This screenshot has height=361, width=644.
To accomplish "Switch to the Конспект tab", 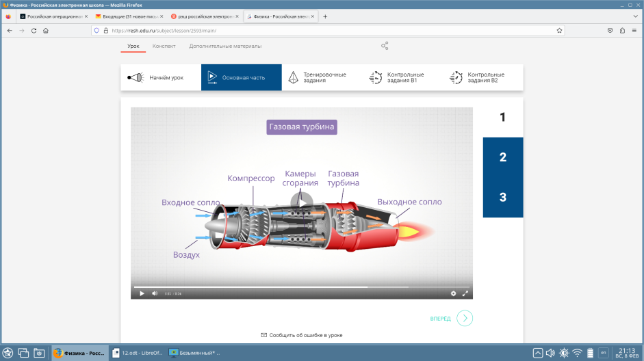I will [x=164, y=46].
